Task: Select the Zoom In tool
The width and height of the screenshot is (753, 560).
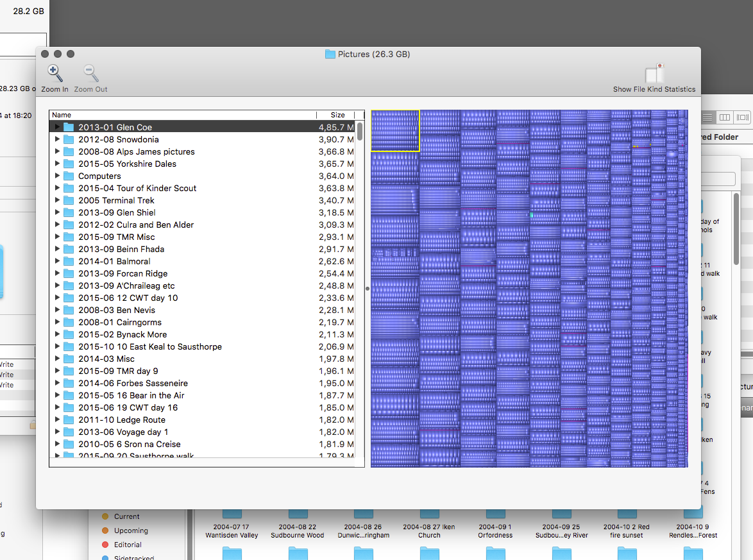Action: (x=55, y=72)
